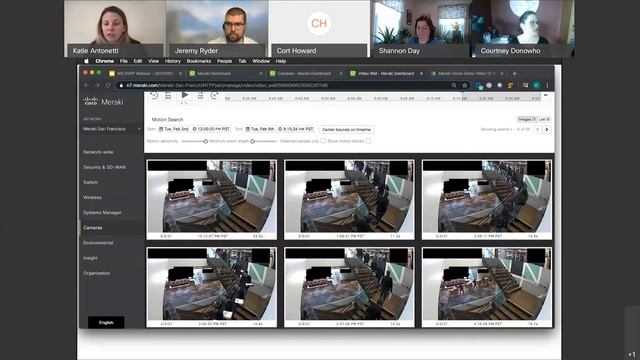This screenshot has width=640, height=360.
Task: Jump forward with the skip-ahead icon
Action: 214,96
